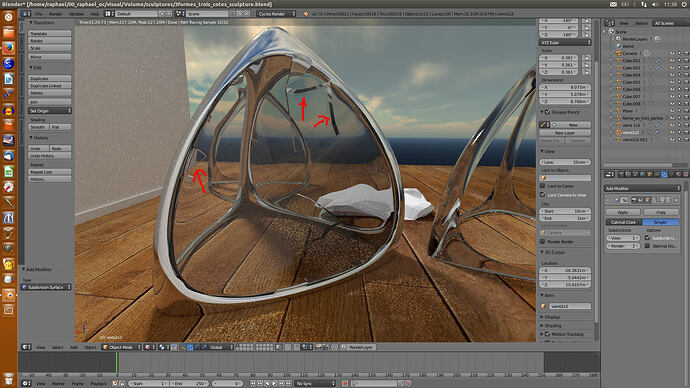Click the screen layout browse icon
The image size is (690, 388).
[x=108, y=14]
